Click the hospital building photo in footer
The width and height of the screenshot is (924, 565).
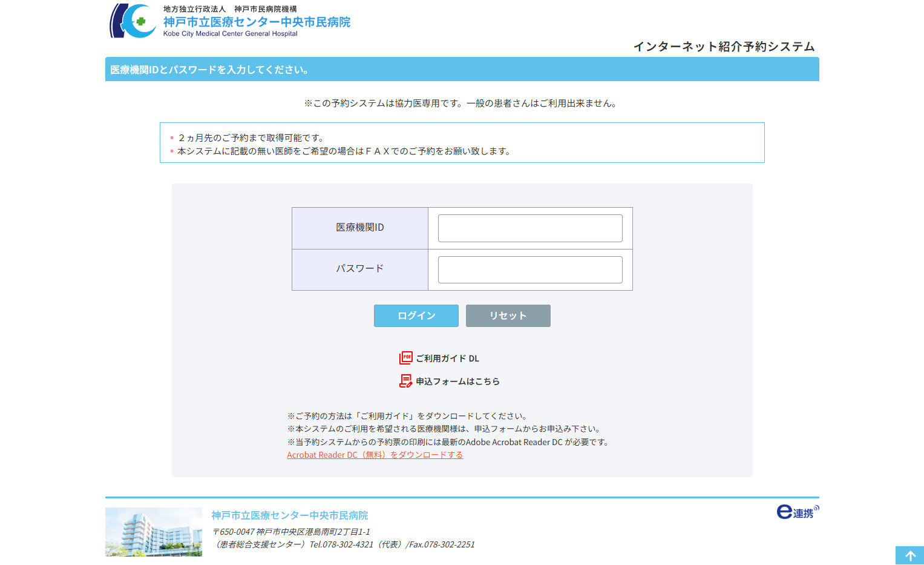154,532
